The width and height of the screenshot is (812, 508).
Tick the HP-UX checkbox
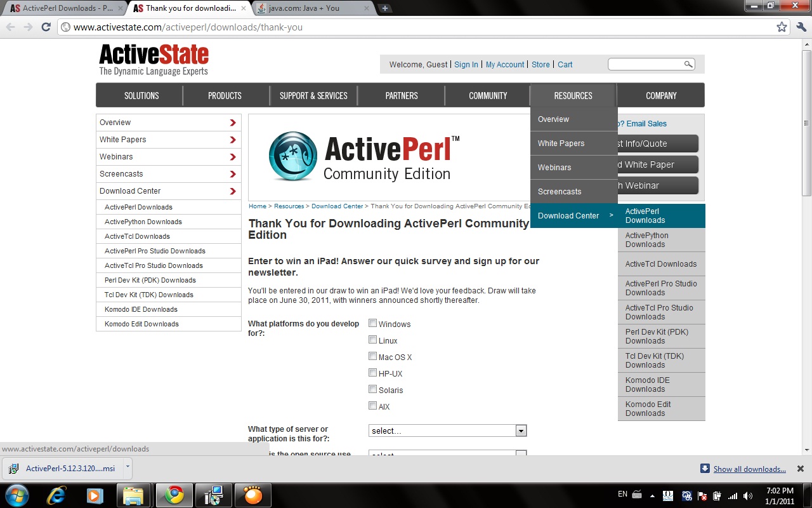tap(373, 373)
